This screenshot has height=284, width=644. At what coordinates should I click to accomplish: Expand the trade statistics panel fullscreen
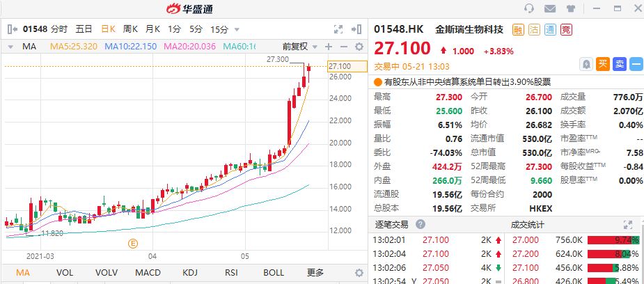(x=627, y=225)
